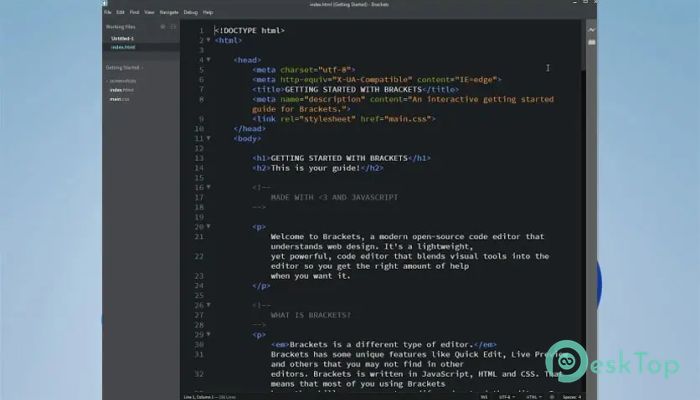Toggle the INS insert mode indicator
This screenshot has width=700, height=400.
pos(484,396)
